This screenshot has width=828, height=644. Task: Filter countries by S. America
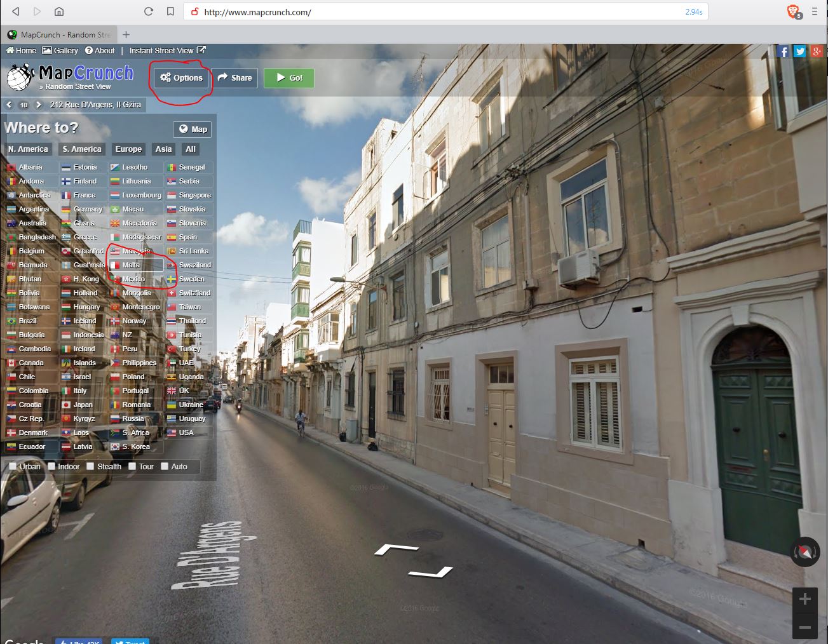tap(82, 149)
